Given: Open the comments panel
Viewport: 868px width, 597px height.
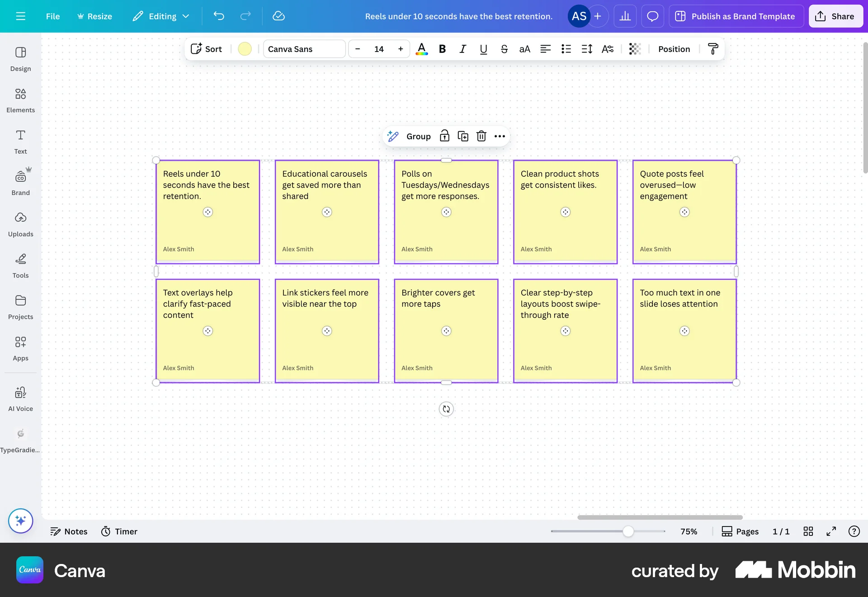Looking at the screenshot, I should pos(652,16).
